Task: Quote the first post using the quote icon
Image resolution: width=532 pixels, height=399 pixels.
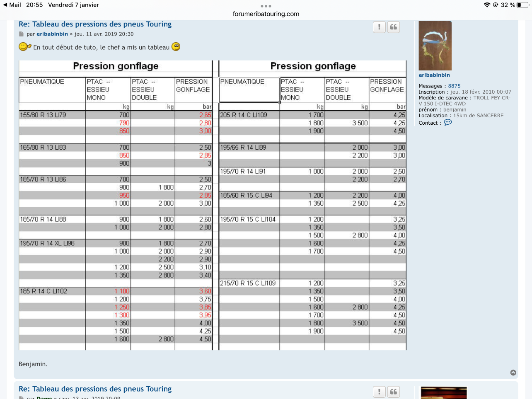Action: pos(394,27)
